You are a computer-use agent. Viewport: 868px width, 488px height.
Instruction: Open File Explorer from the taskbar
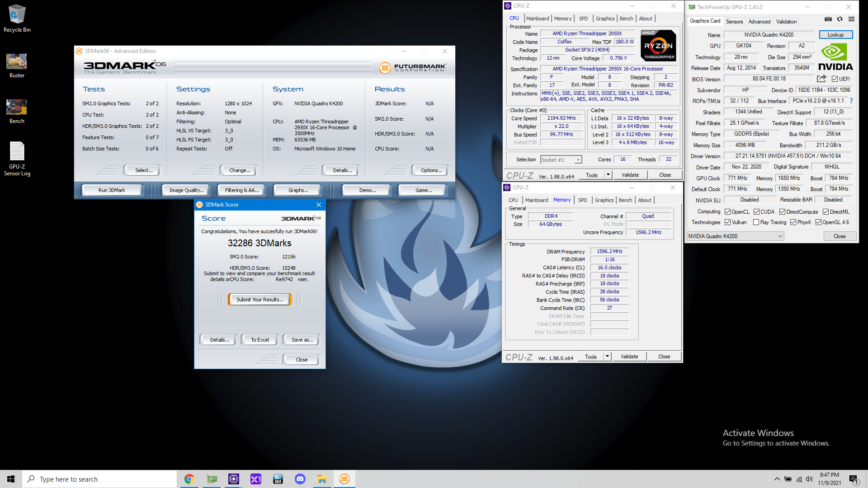click(322, 479)
